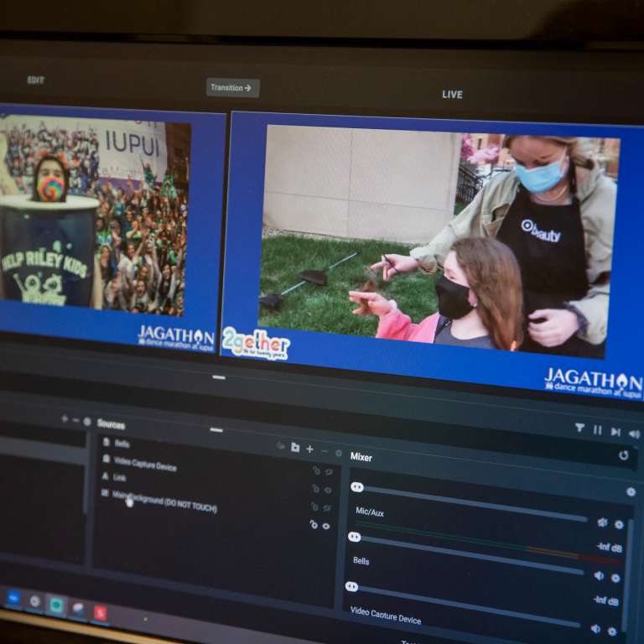Add a source folder
This screenshot has height=644, width=644.
click(295, 447)
